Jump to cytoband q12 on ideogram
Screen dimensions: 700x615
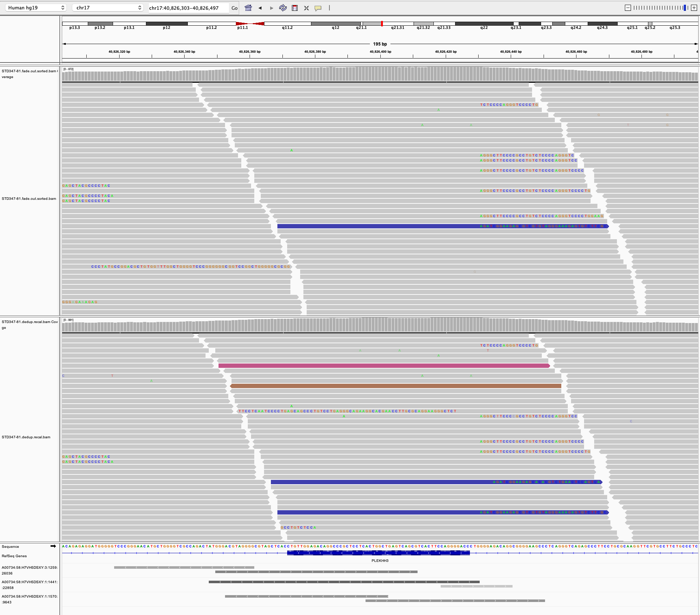coord(336,23)
